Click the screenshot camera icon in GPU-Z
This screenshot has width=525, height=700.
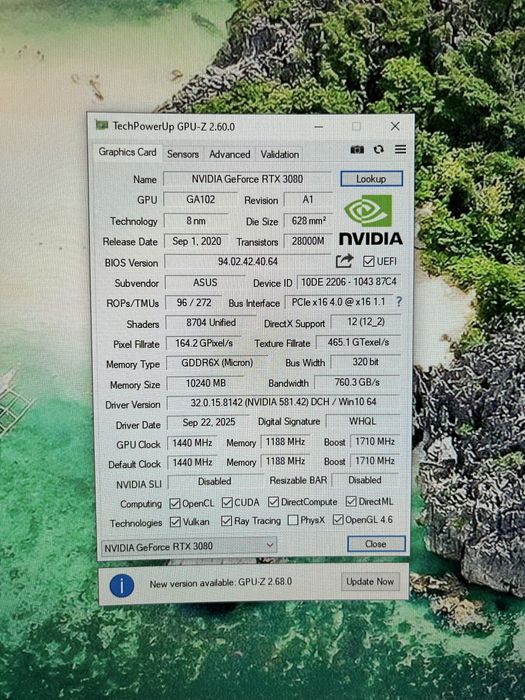click(x=357, y=149)
